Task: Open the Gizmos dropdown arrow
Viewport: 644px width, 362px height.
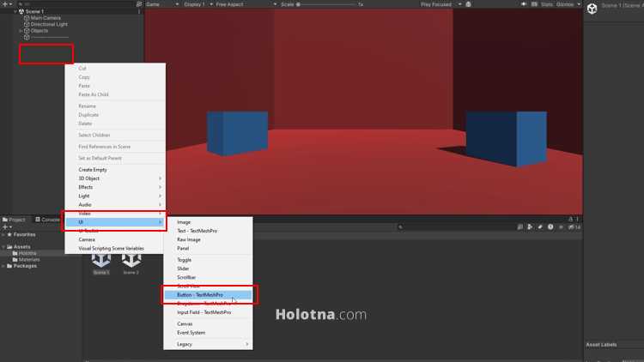Action: tap(579, 4)
